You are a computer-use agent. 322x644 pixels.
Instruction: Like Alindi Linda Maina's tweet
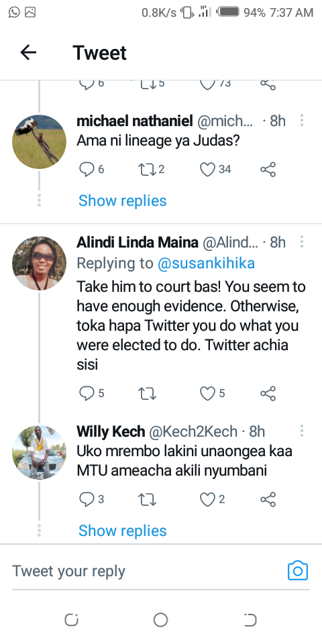pos(208,394)
